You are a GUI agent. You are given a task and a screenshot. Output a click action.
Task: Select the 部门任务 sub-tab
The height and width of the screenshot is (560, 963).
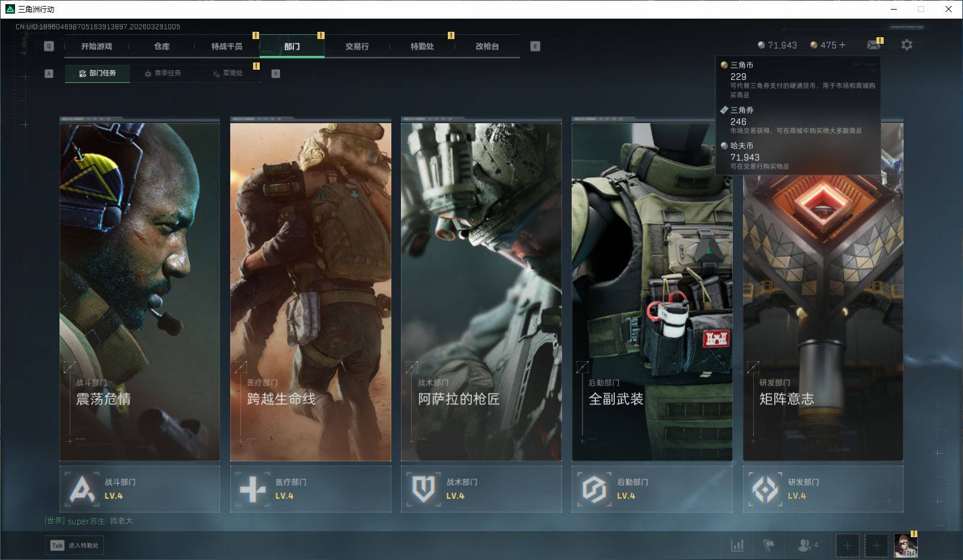coord(97,73)
